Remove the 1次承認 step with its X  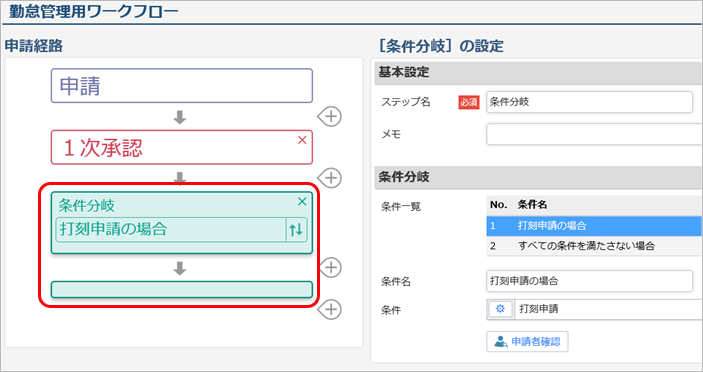point(302,140)
